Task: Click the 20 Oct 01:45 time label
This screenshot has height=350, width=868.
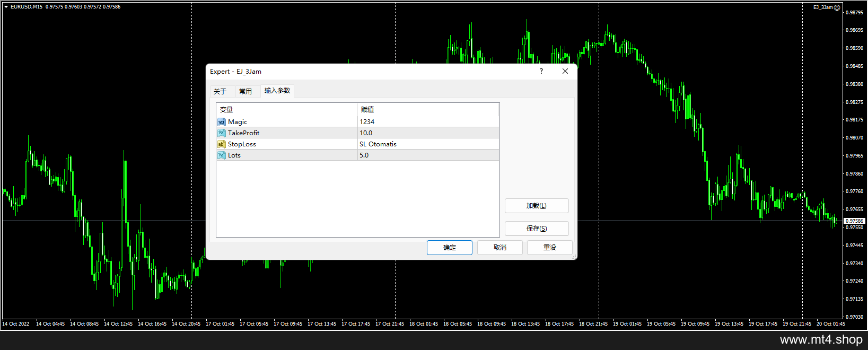Action: point(831,324)
